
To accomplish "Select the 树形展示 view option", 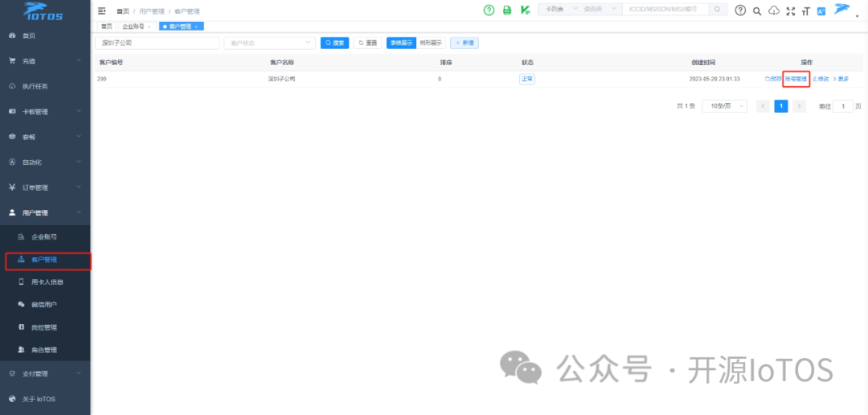I will click(x=431, y=43).
